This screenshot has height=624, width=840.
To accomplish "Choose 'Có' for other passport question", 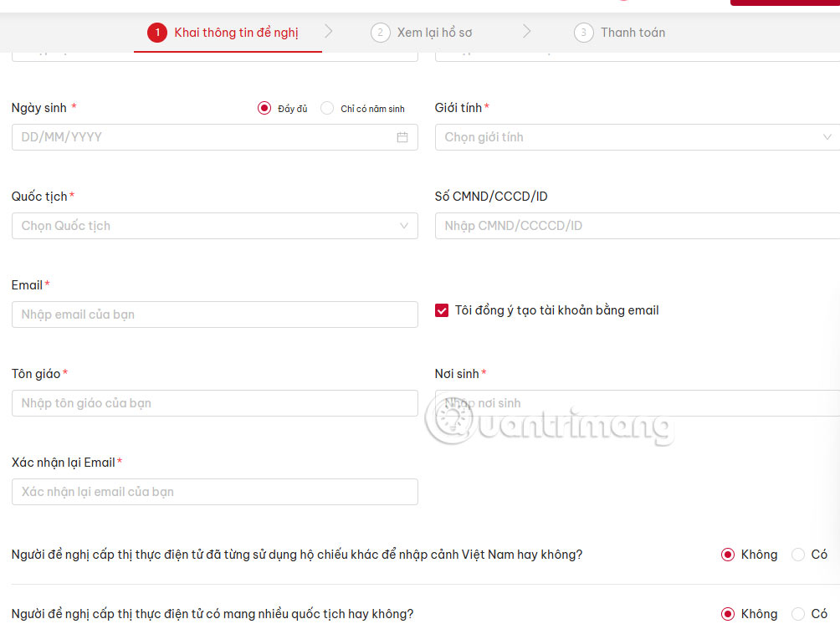I will pyautogui.click(x=797, y=555).
